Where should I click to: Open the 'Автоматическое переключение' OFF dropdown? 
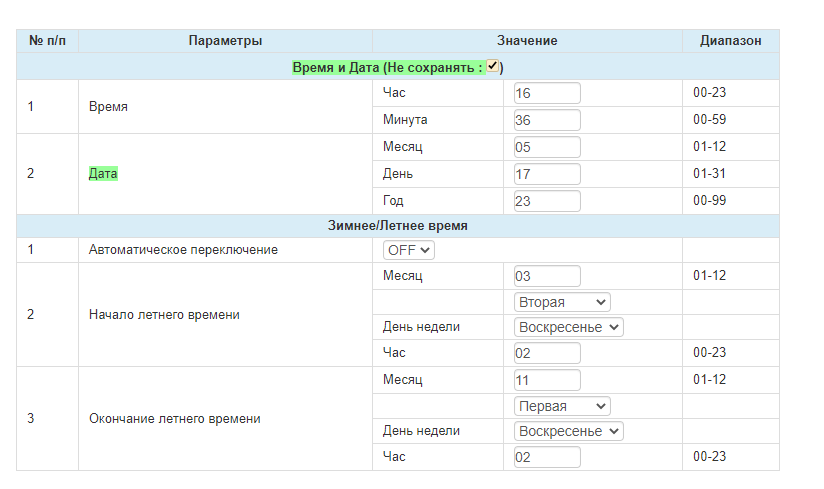(408, 250)
